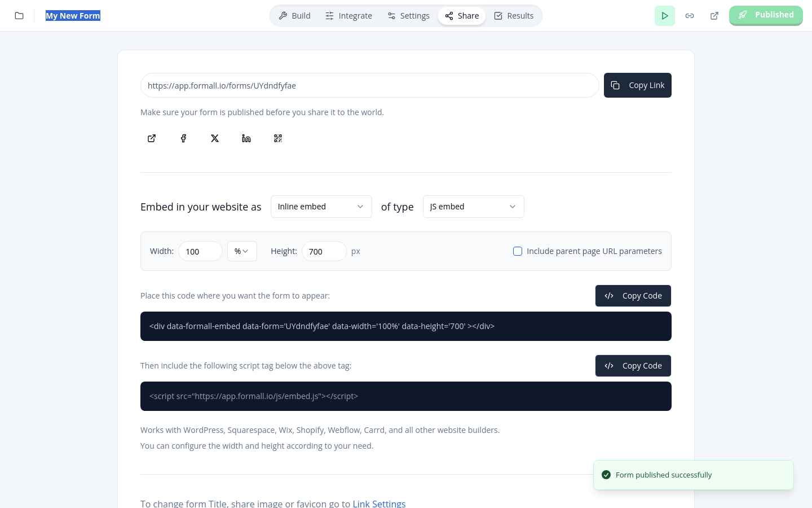
Task: Click the div data-formall-embed code block
Action: click(x=406, y=326)
